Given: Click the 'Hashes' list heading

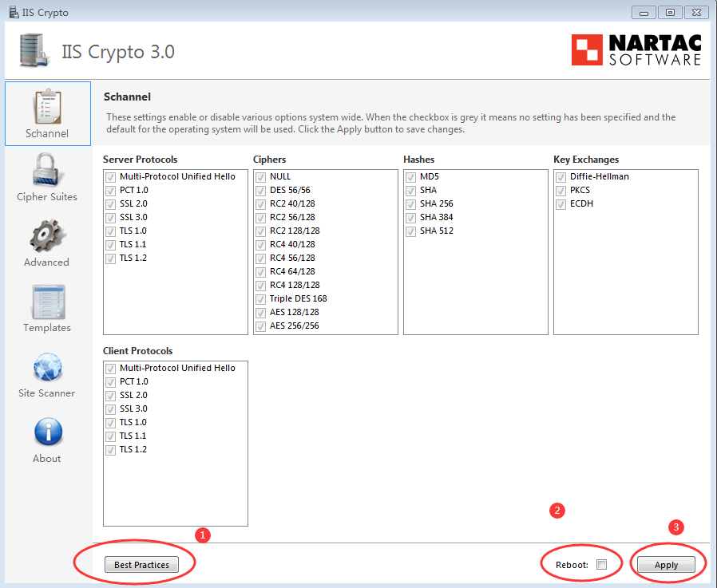Looking at the screenshot, I should tap(419, 160).
